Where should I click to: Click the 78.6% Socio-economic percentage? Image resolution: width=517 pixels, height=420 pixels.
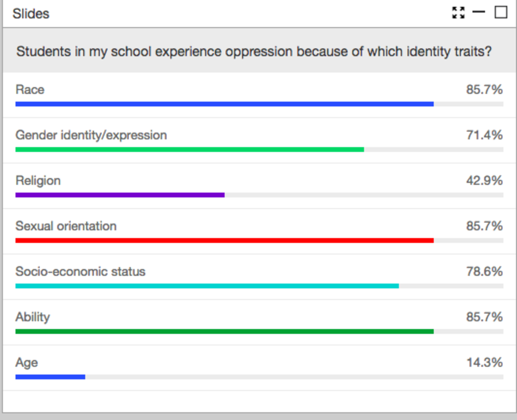point(484,271)
